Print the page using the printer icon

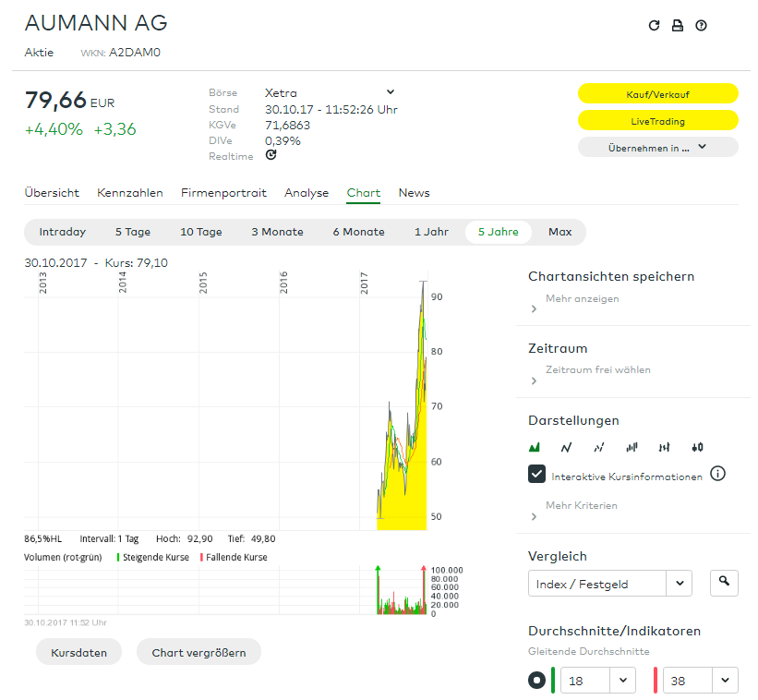tap(678, 26)
